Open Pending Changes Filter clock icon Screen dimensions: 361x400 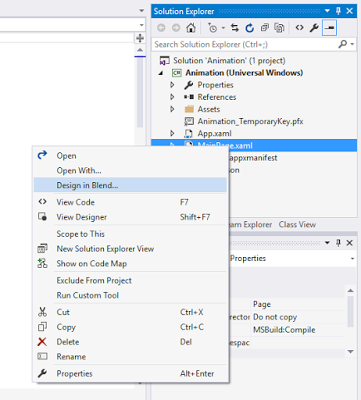pyautogui.click(x=213, y=28)
